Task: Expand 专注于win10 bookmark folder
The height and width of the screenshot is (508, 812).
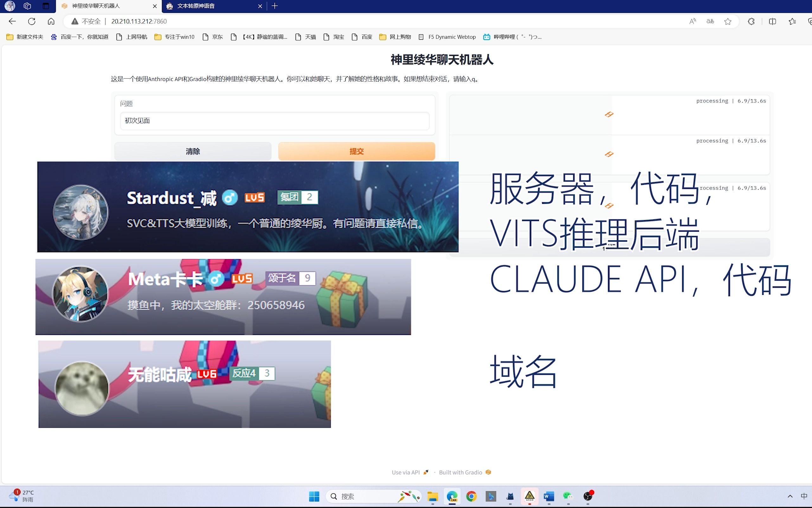Action: point(174,37)
